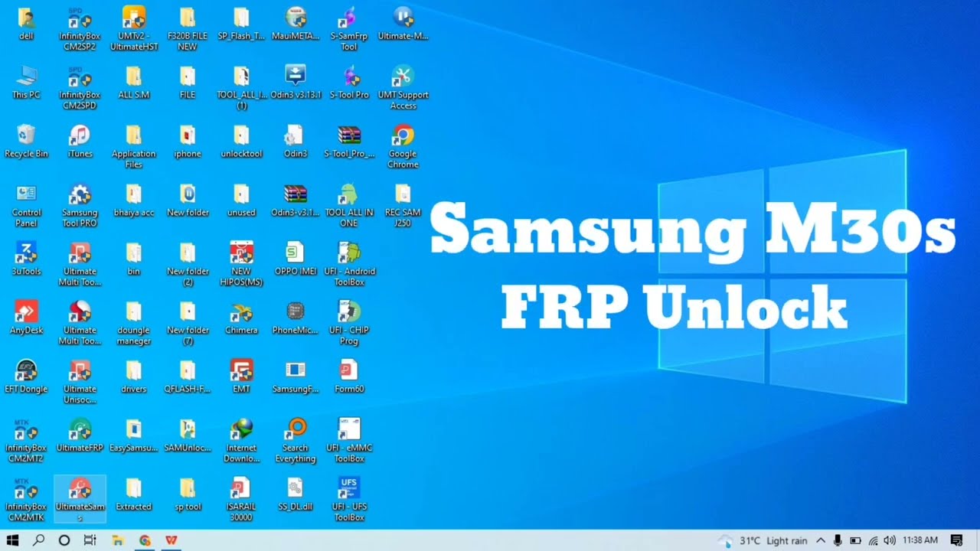Open Google Chrome desktop shortcut
The height and width of the screenshot is (551, 980).
coord(403,146)
